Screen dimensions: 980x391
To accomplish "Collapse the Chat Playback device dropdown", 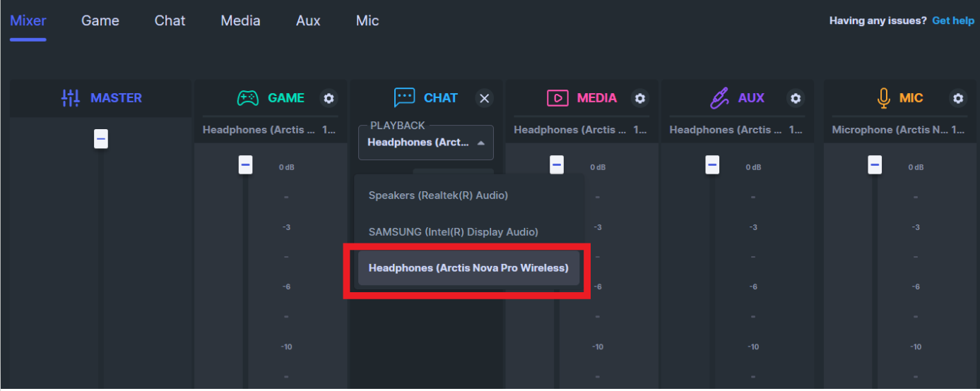I will (480, 143).
